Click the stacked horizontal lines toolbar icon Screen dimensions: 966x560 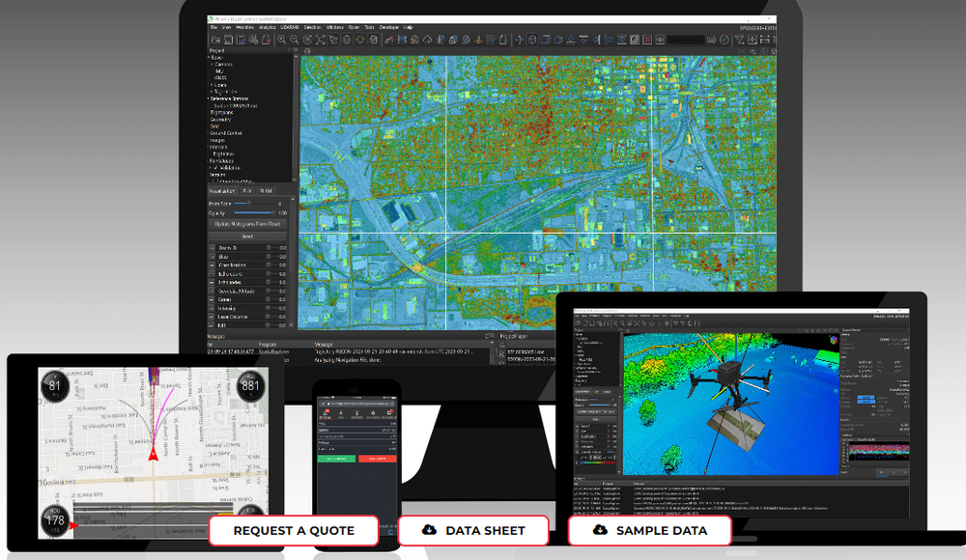tap(402, 40)
